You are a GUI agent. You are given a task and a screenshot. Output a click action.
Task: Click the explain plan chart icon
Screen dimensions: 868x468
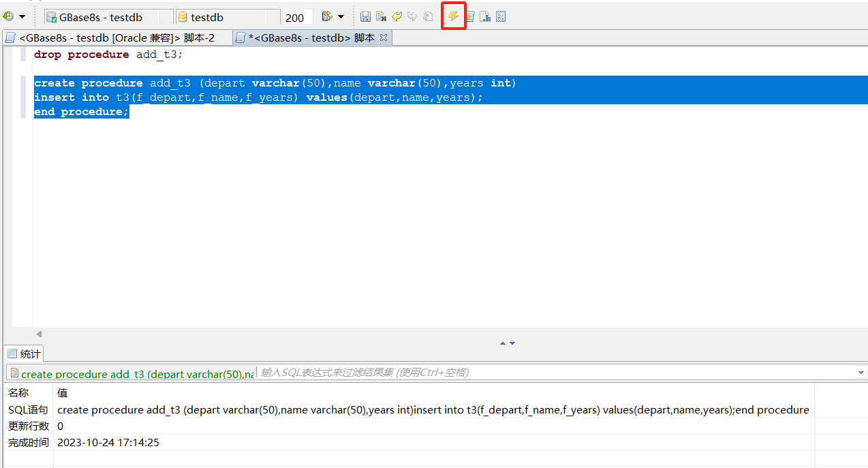pos(485,16)
